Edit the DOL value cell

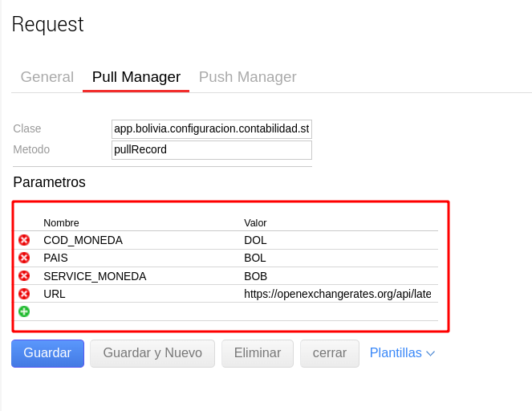point(337,240)
